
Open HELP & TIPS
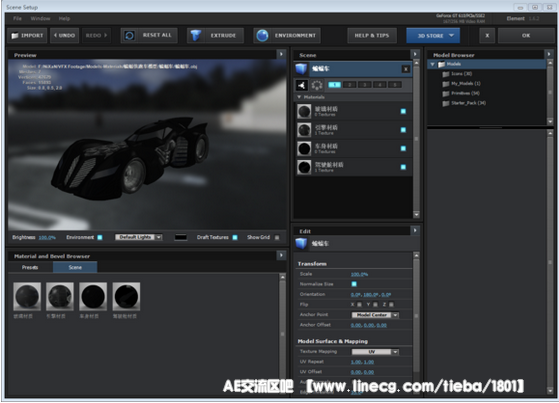(372, 36)
